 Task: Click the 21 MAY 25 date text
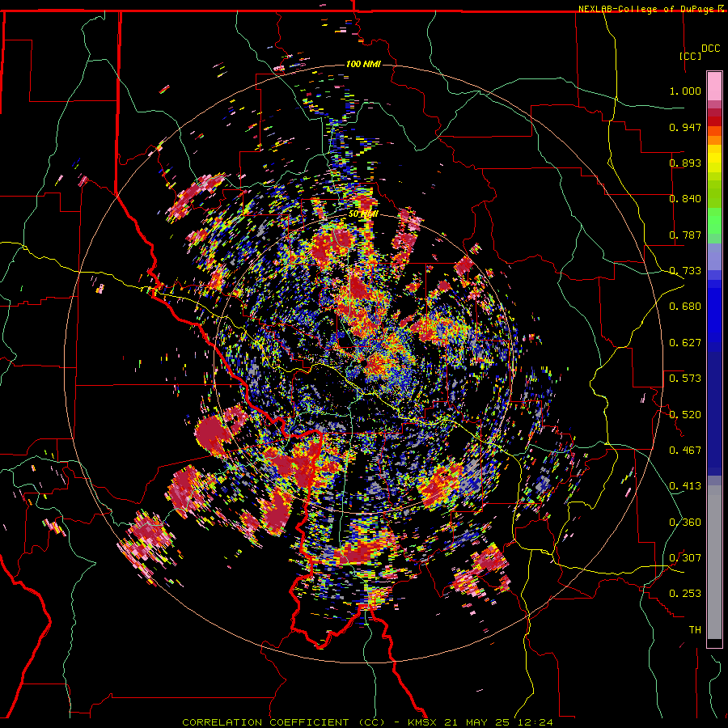(x=478, y=722)
